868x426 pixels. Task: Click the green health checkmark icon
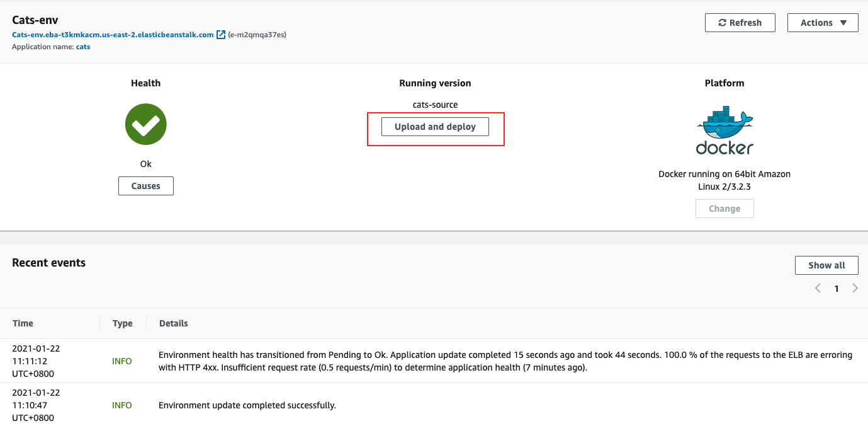145,124
